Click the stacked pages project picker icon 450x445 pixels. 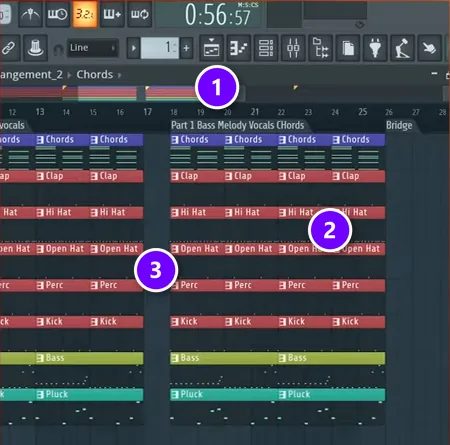(348, 48)
